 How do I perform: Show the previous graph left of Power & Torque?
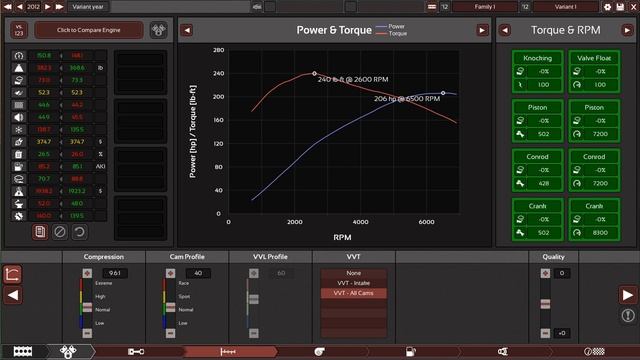tap(187, 30)
